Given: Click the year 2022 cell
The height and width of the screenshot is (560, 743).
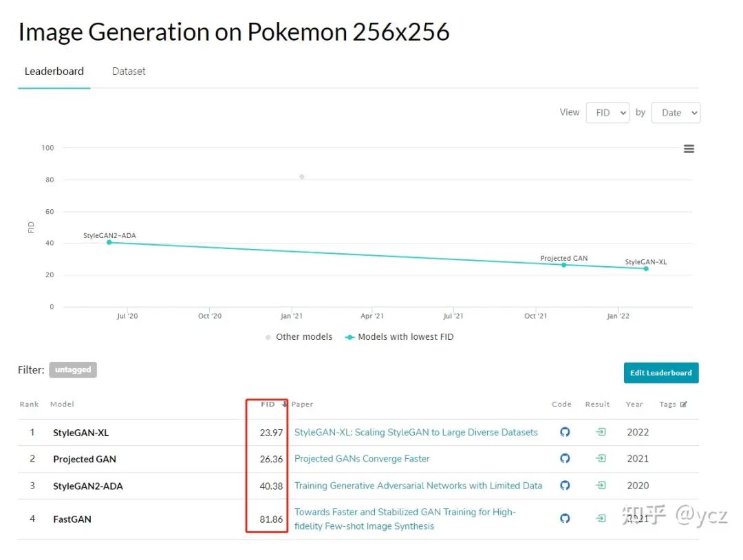Looking at the screenshot, I should point(638,432).
